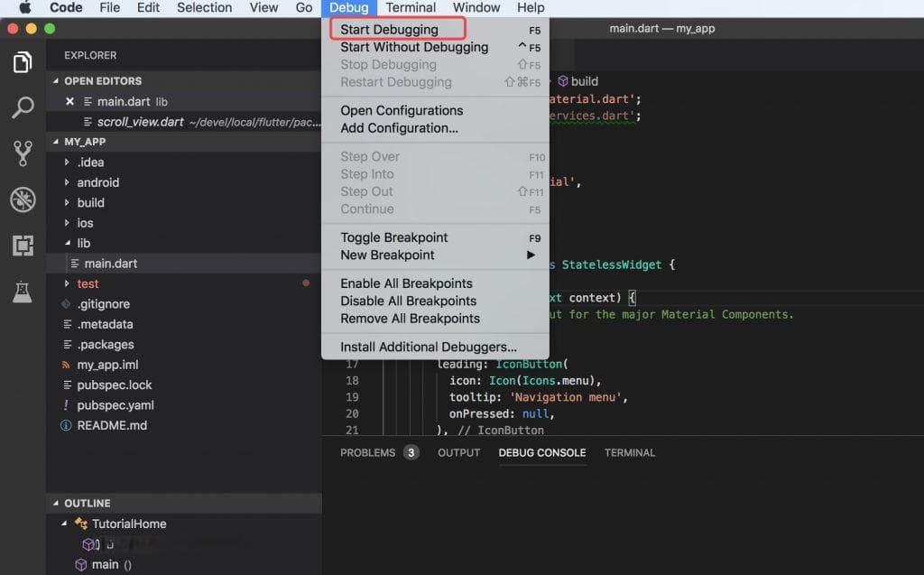Image resolution: width=924 pixels, height=575 pixels.
Task: Select Open Configurations menu entry
Action: [436, 111]
